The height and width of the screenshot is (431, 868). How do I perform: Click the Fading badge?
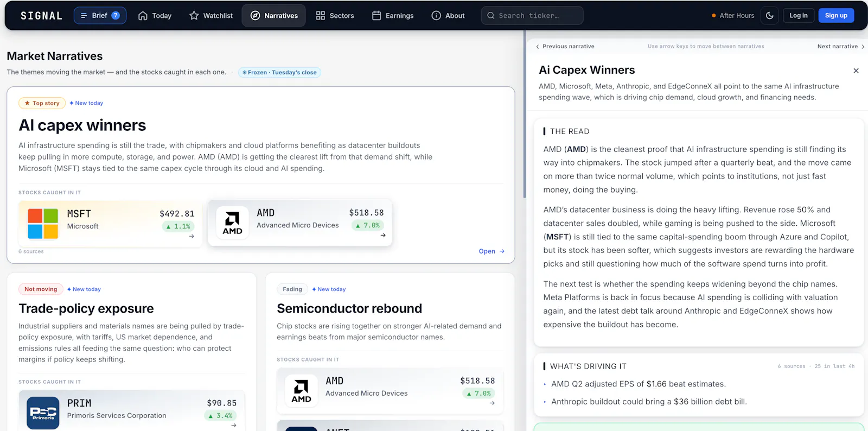pos(292,289)
